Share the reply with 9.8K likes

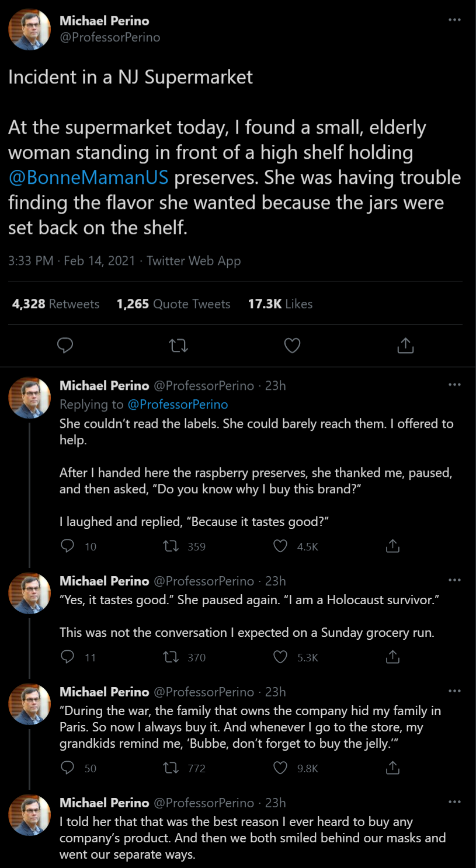(393, 768)
